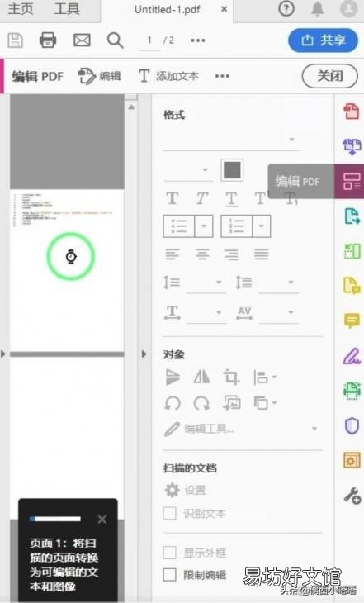Viewport: 364px width, 603px height.
Task: Check the 显示外框 option
Action: pyautogui.click(x=170, y=553)
